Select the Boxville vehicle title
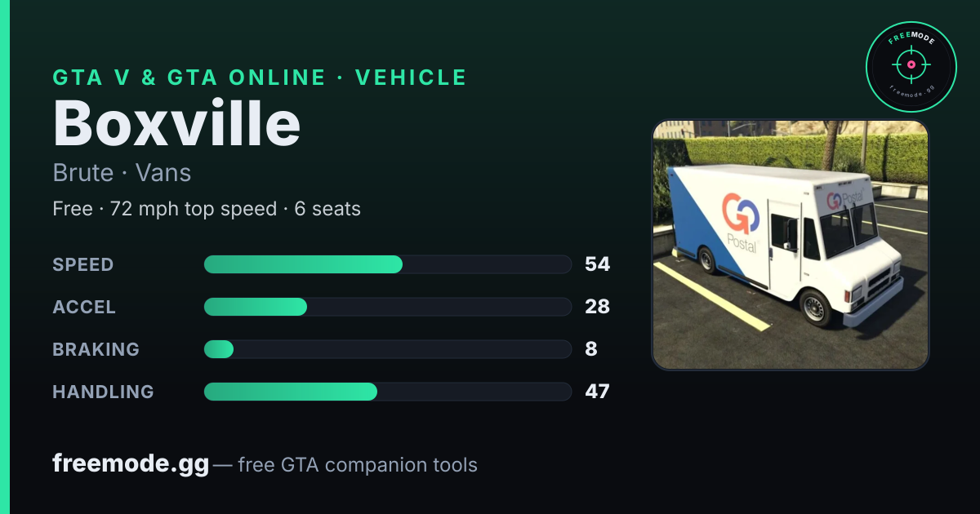The image size is (980, 514). pos(177,124)
